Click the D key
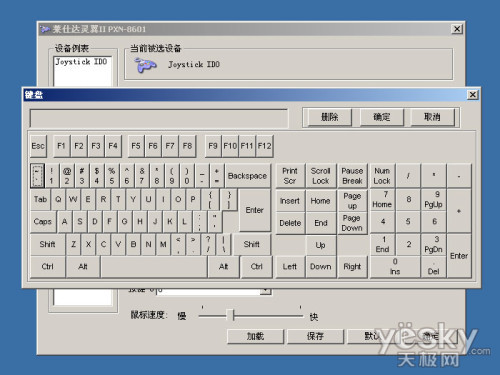Viewport: 500px width, 375px height. click(95, 222)
